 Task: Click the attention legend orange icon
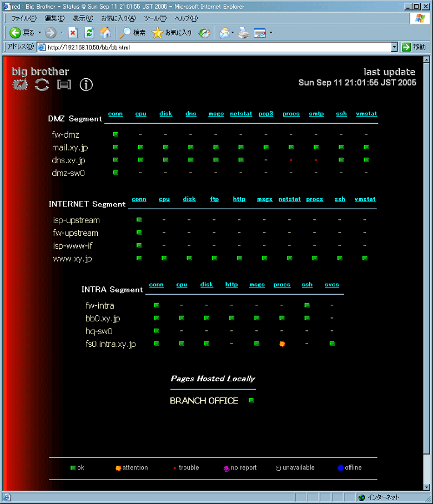coord(118,468)
